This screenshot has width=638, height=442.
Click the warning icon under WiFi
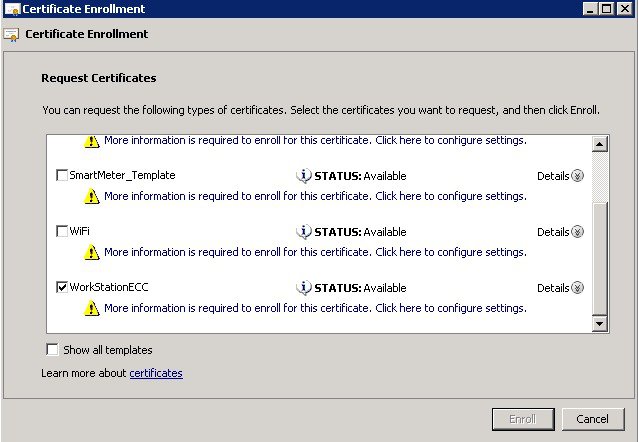click(92, 252)
